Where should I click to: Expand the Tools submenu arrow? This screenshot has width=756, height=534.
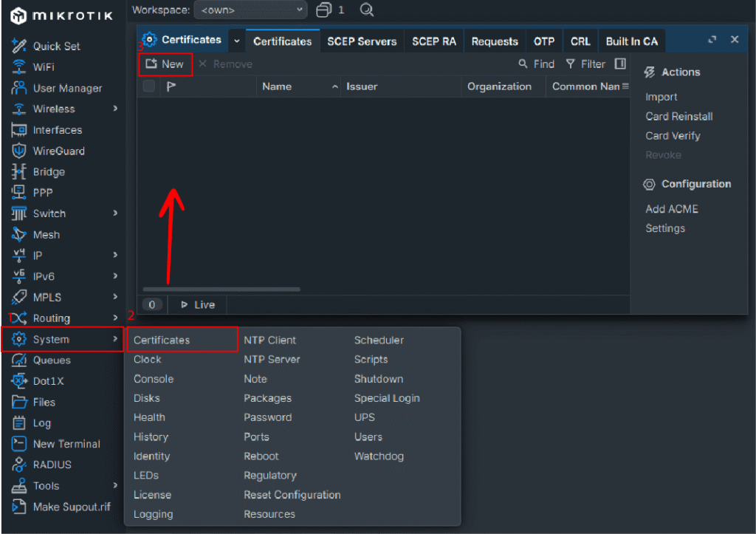[115, 485]
